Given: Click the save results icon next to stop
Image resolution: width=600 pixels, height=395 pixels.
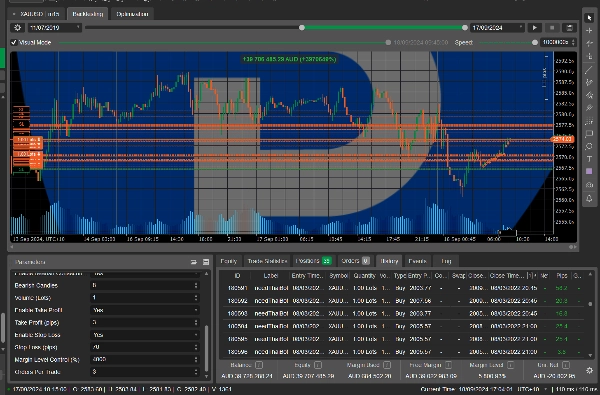Looking at the screenshot, I should [x=569, y=28].
